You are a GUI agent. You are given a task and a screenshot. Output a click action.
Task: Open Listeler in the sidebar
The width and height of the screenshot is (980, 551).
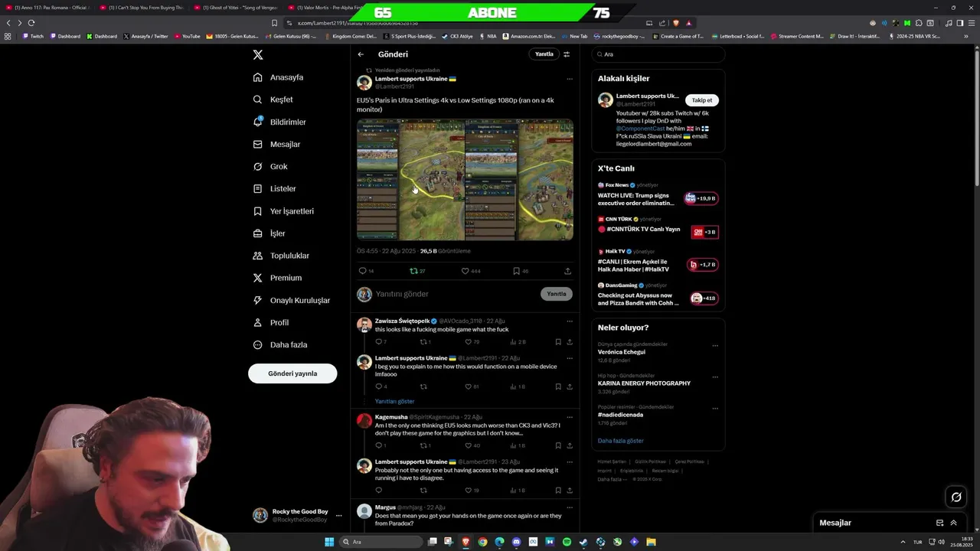click(275, 188)
